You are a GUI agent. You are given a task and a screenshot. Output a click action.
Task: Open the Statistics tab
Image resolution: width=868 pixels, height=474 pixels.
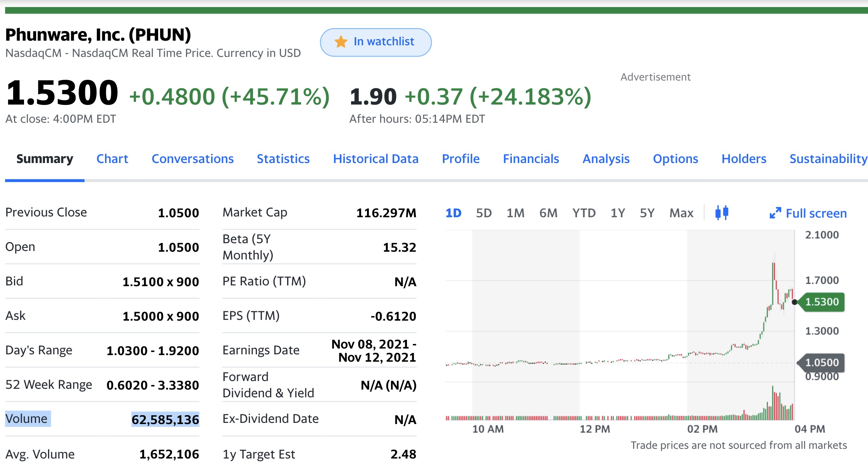coord(283,159)
